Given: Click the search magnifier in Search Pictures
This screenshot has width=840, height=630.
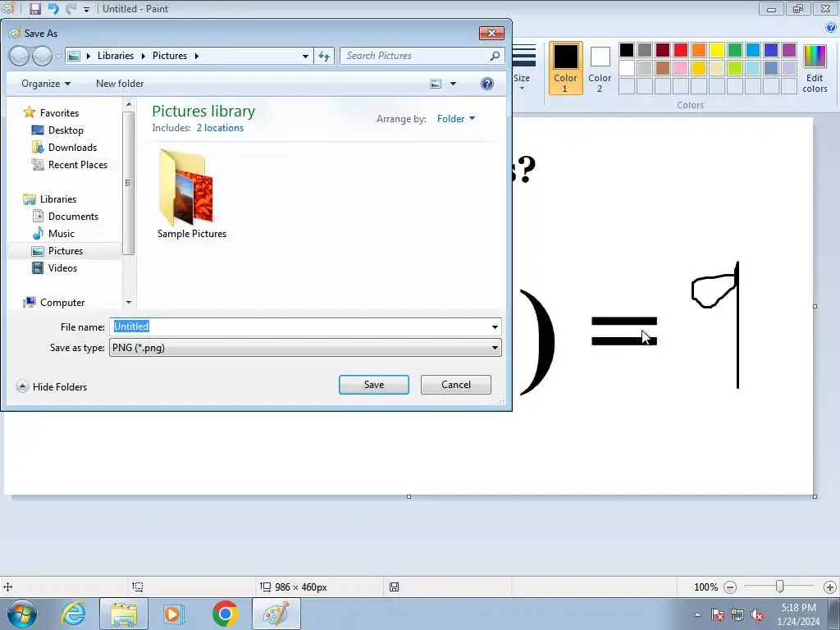Looking at the screenshot, I should 495,56.
